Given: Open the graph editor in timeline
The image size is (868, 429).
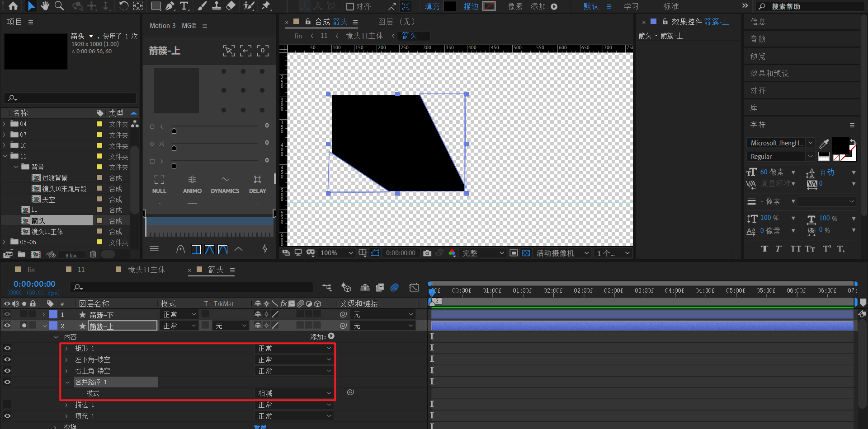Looking at the screenshot, I should 414,288.
